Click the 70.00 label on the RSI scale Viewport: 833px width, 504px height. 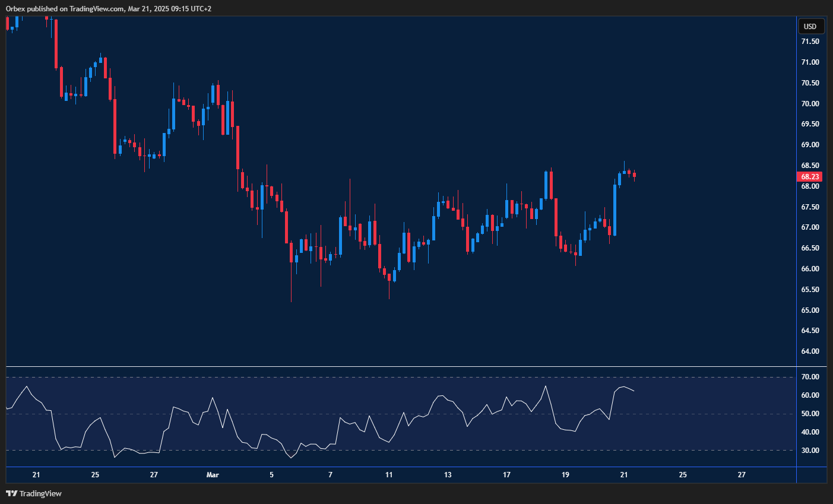(810, 377)
